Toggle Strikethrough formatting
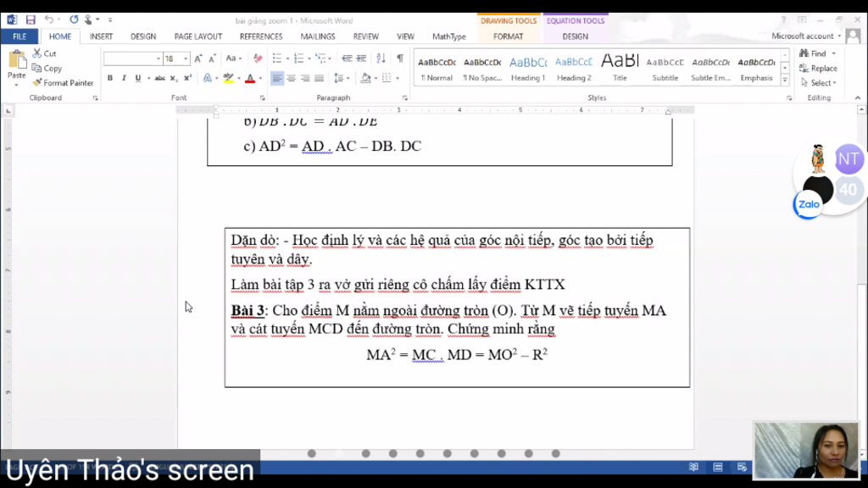 (x=159, y=78)
